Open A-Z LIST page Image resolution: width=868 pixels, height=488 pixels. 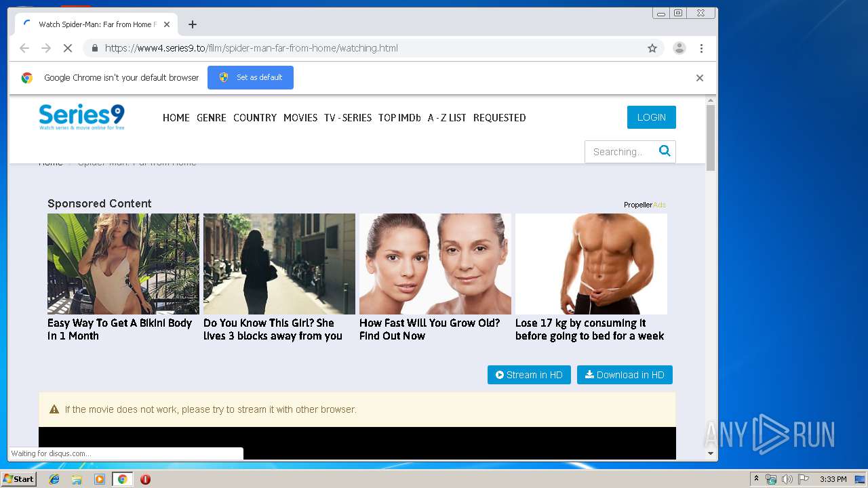point(447,118)
